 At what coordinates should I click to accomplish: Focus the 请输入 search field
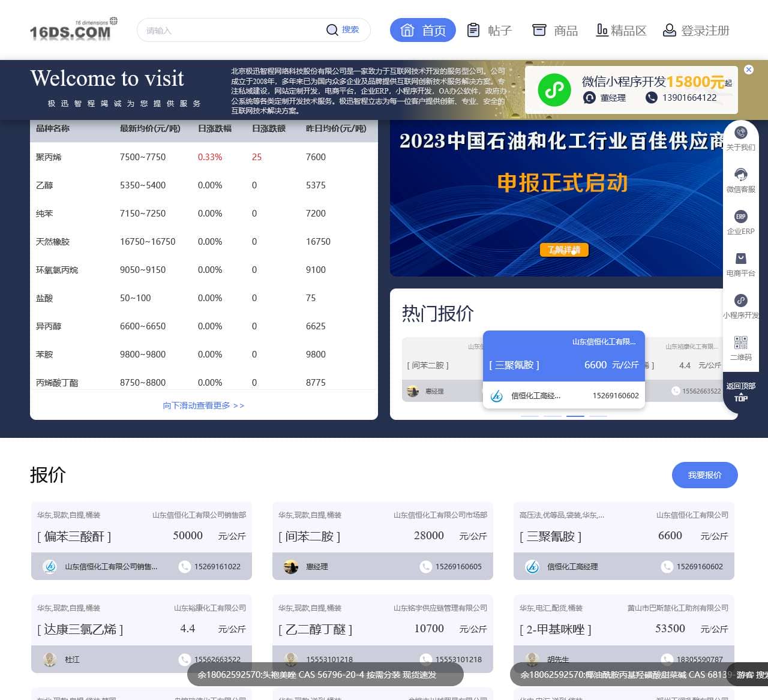(231, 30)
